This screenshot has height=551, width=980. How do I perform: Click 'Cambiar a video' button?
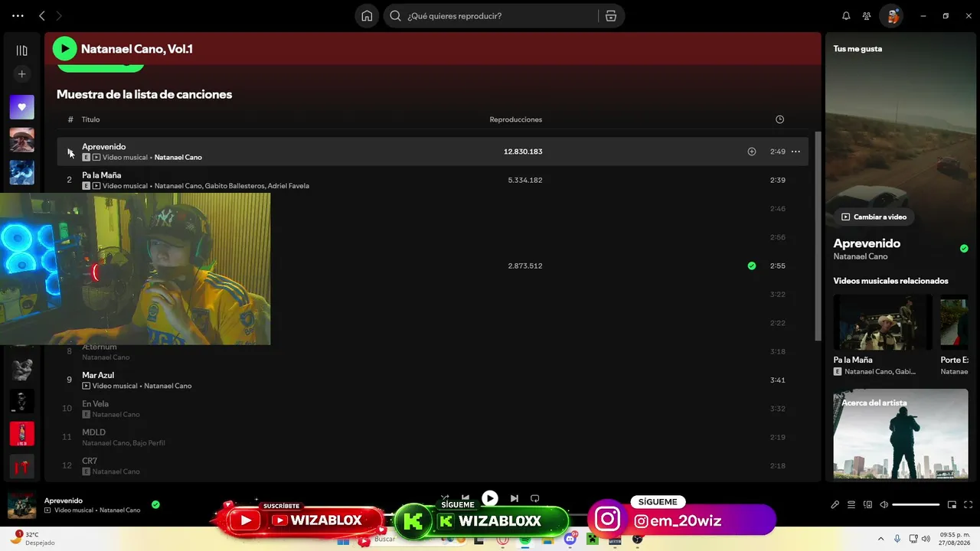coord(874,217)
